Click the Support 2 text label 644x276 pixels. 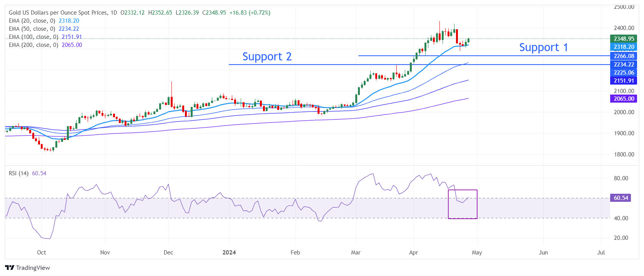pos(267,57)
